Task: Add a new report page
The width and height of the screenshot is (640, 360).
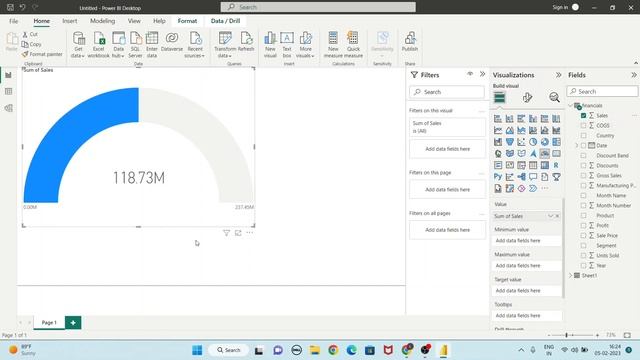Action: 73,322
